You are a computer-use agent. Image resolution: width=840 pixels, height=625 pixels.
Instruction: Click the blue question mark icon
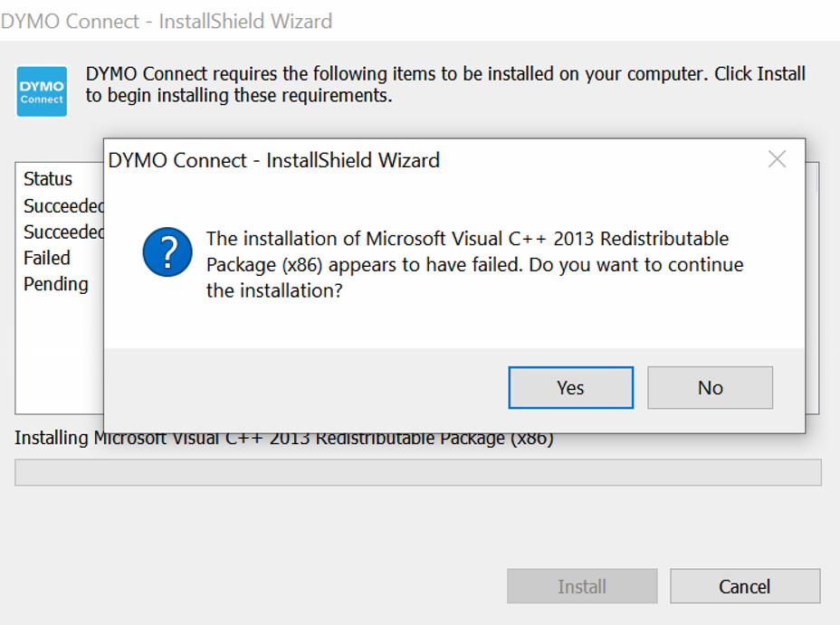pos(167,251)
